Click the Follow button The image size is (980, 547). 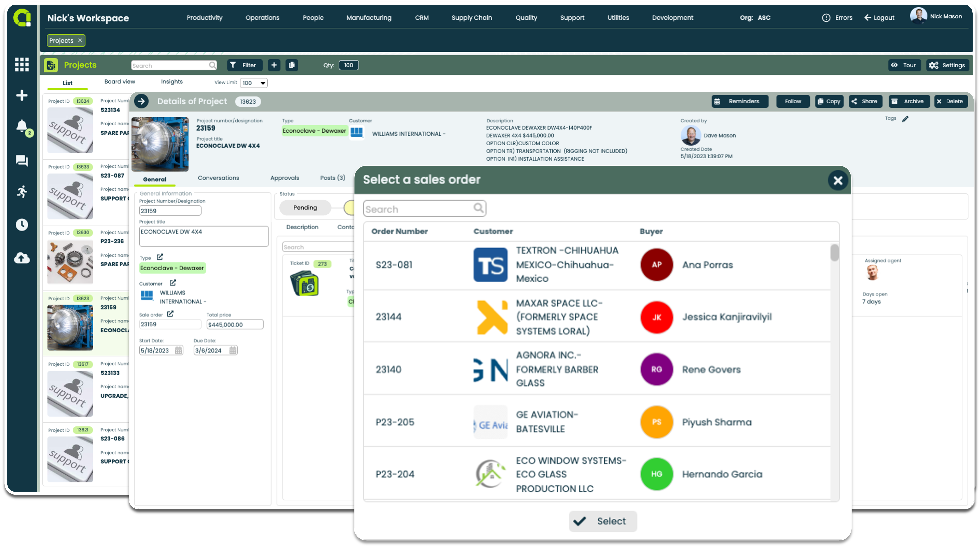(793, 101)
